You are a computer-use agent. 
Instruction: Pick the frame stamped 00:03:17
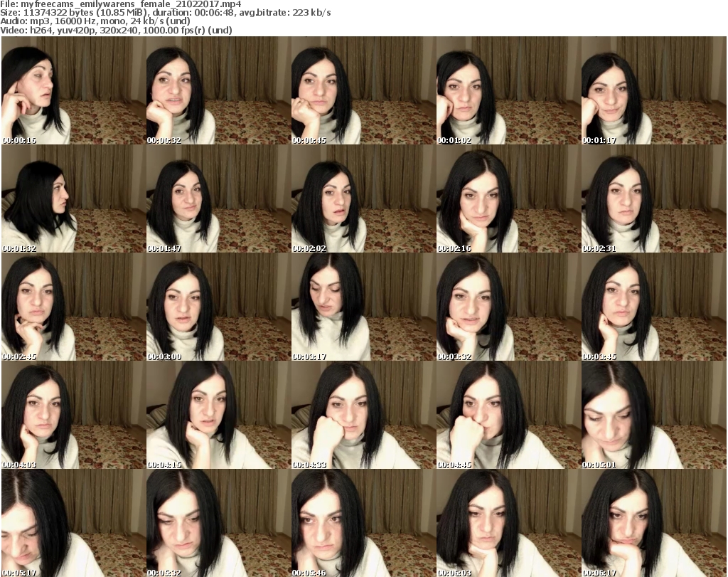point(363,307)
